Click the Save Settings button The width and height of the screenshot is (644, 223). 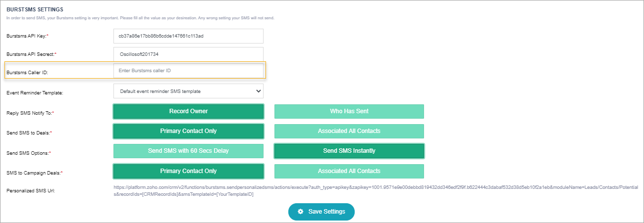coord(322,212)
